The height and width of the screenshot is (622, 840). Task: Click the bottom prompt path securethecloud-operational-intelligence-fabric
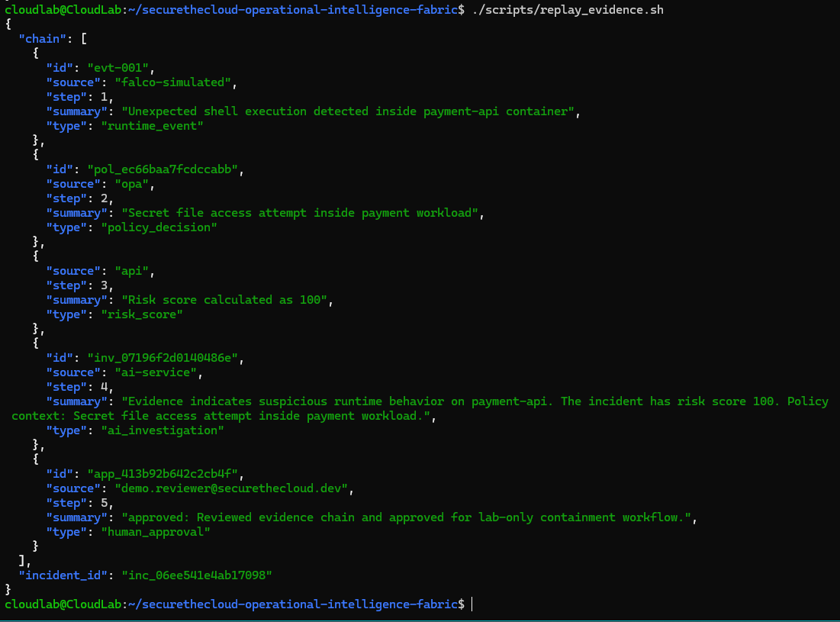coord(300,604)
